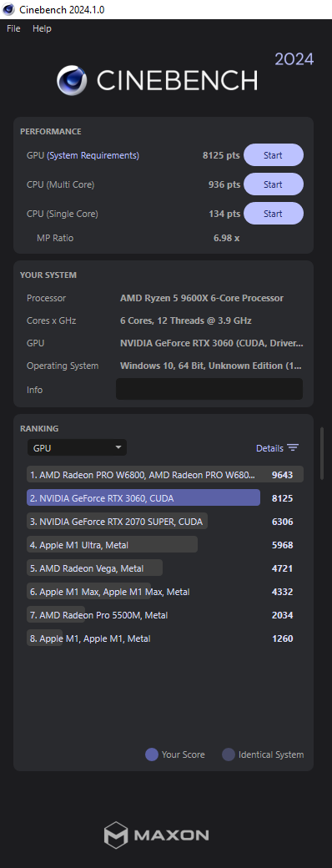Click the GPU (System Requirements) label
This screenshot has width=332, height=868.
tap(83, 155)
